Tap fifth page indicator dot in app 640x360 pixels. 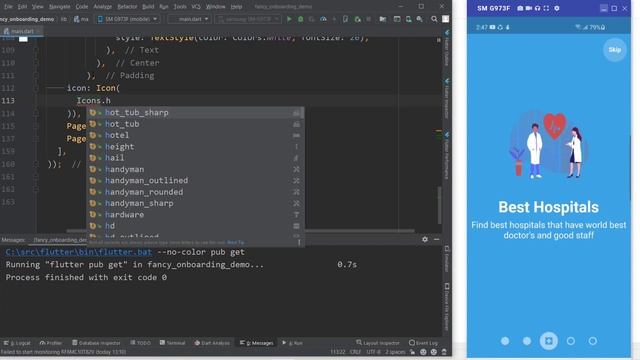(593, 341)
